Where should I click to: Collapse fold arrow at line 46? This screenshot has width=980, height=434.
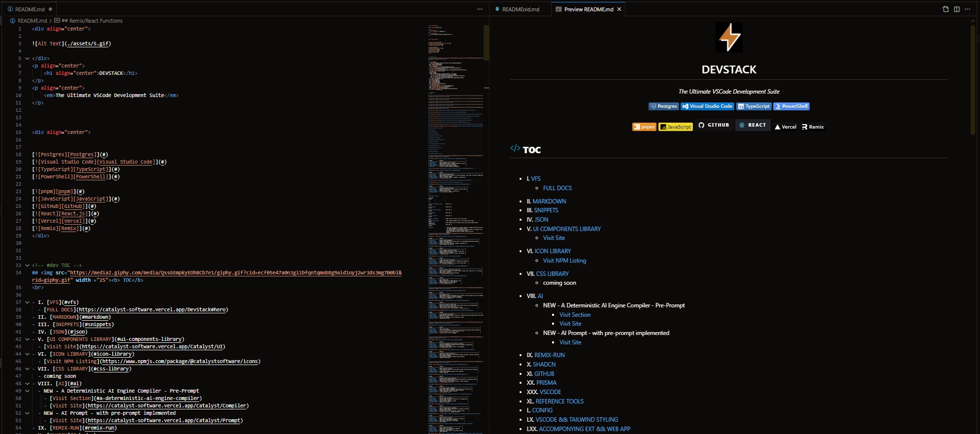pos(27,368)
